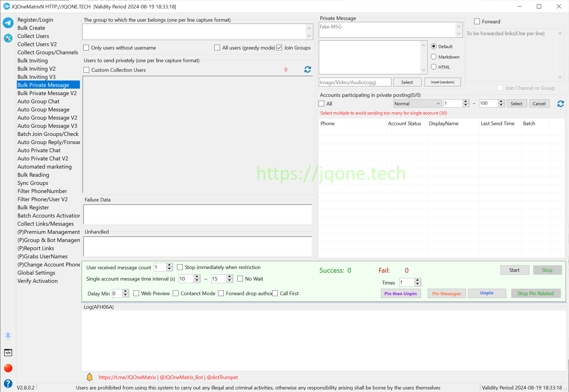
Task: Click the tools wrench sidebar icon
Action: click(8, 38)
